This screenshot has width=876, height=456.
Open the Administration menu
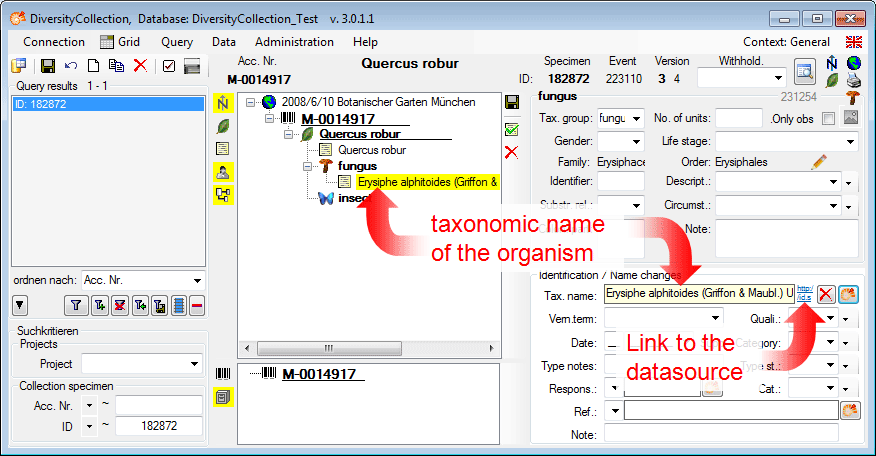pyautogui.click(x=294, y=42)
